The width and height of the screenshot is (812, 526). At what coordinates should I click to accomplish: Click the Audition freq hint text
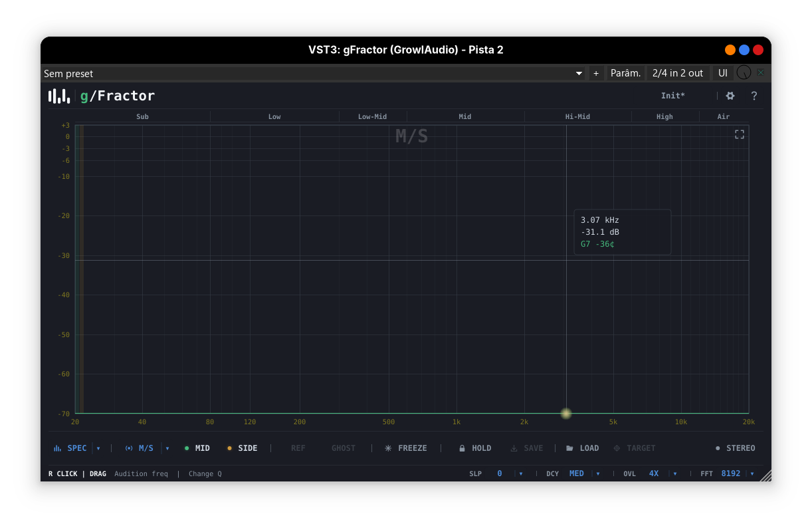coord(141,474)
